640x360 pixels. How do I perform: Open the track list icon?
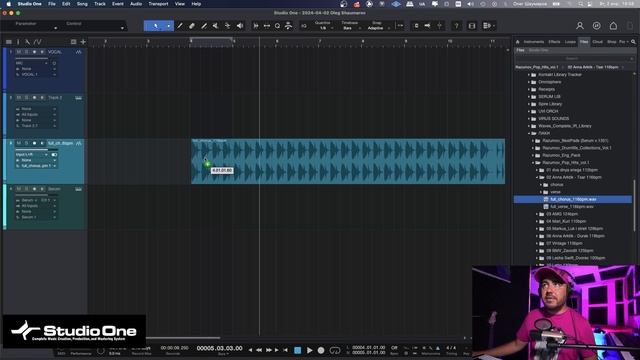pos(9,42)
